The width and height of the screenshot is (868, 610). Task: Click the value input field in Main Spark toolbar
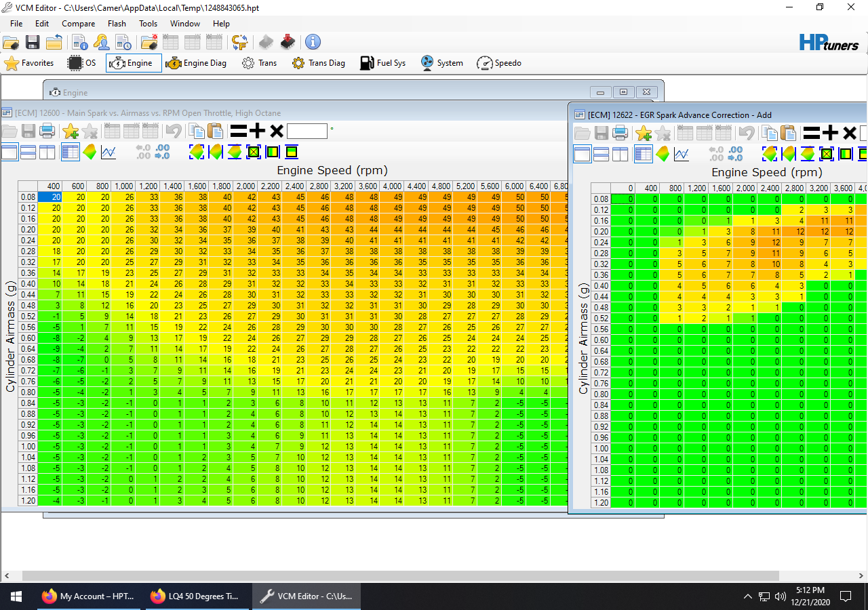[x=307, y=131]
